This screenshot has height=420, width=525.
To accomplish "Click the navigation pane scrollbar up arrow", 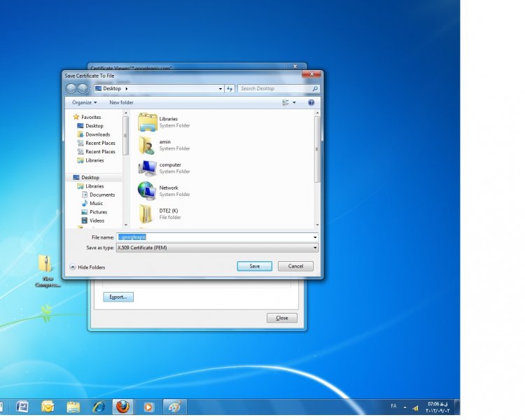I will tap(126, 113).
